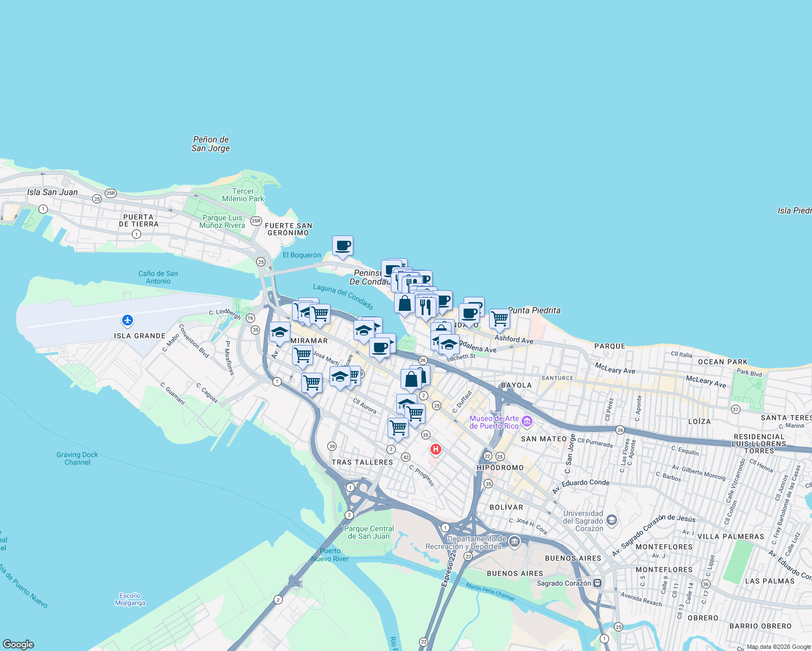This screenshot has width=812, height=651.
Task: Select the Departamento de Recreación y Deportes icon
Action: click(x=514, y=542)
